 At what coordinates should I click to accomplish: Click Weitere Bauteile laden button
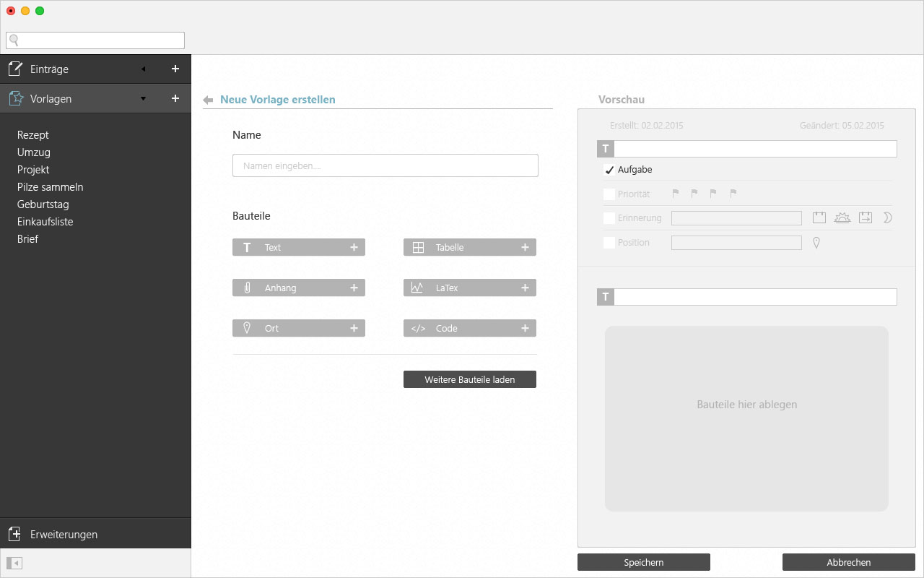coord(469,379)
